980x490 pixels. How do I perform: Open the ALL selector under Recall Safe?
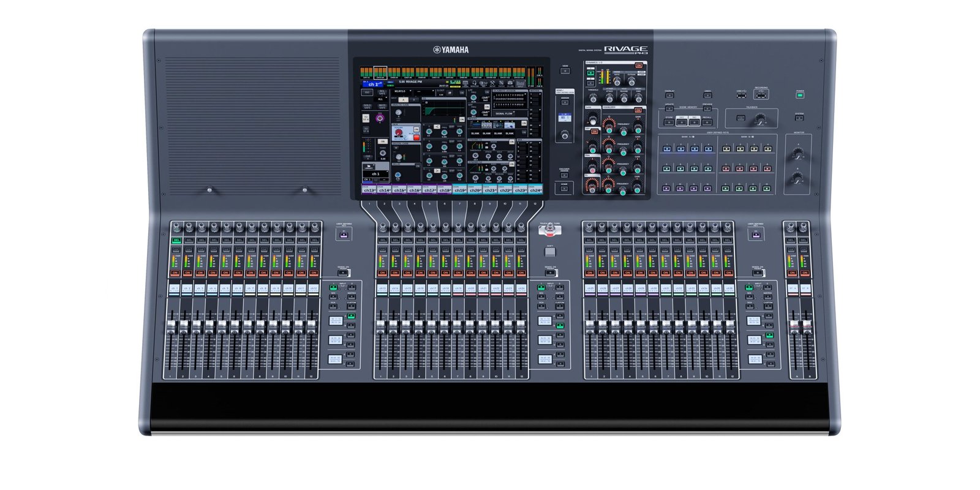[381, 99]
